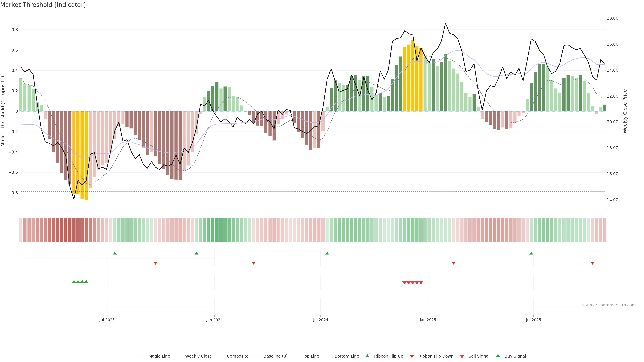Click the red flip-down triangle after Jan 2025
The image size is (644, 362).
tap(453, 263)
